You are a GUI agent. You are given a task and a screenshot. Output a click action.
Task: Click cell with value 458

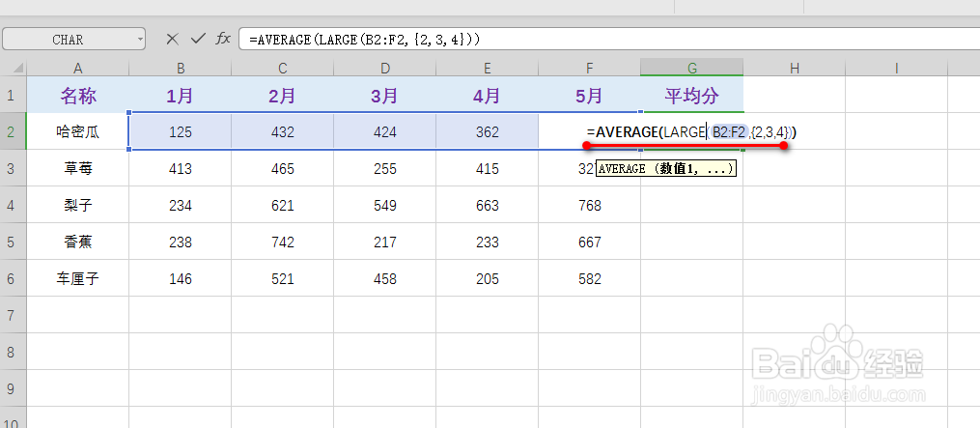click(x=384, y=278)
